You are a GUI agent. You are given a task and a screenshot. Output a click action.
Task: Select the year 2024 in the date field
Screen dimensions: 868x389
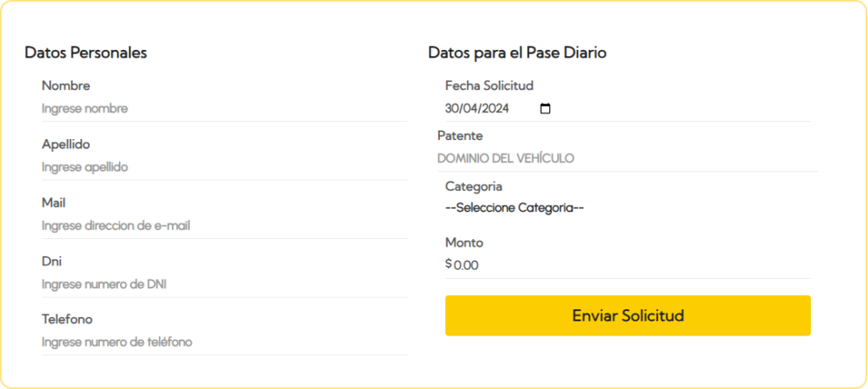click(x=494, y=108)
